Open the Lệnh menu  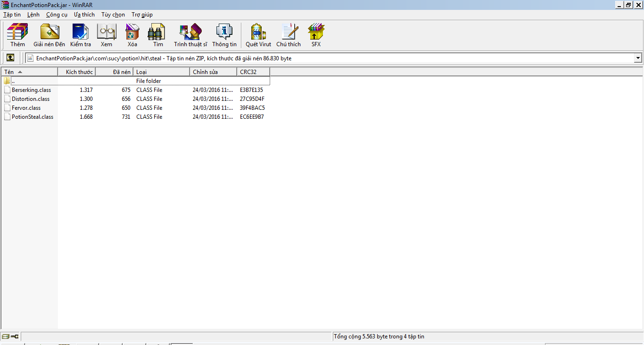[33, 15]
